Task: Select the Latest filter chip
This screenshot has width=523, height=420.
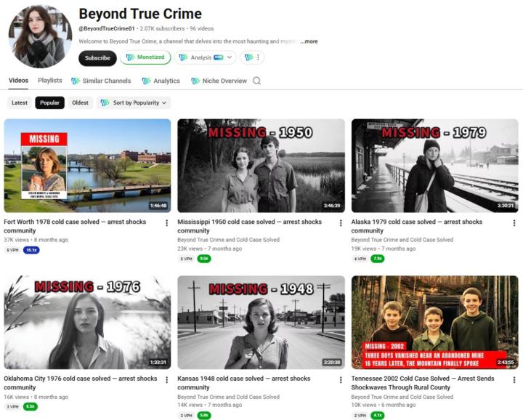Action: click(20, 102)
